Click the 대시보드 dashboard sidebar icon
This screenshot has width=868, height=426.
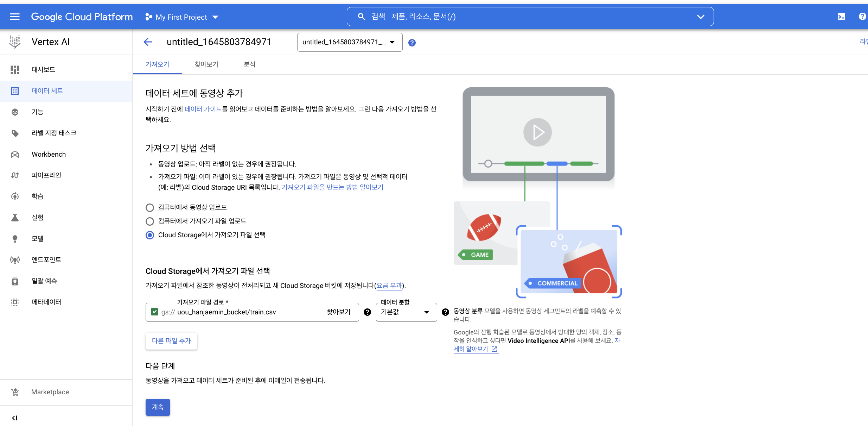coord(15,70)
